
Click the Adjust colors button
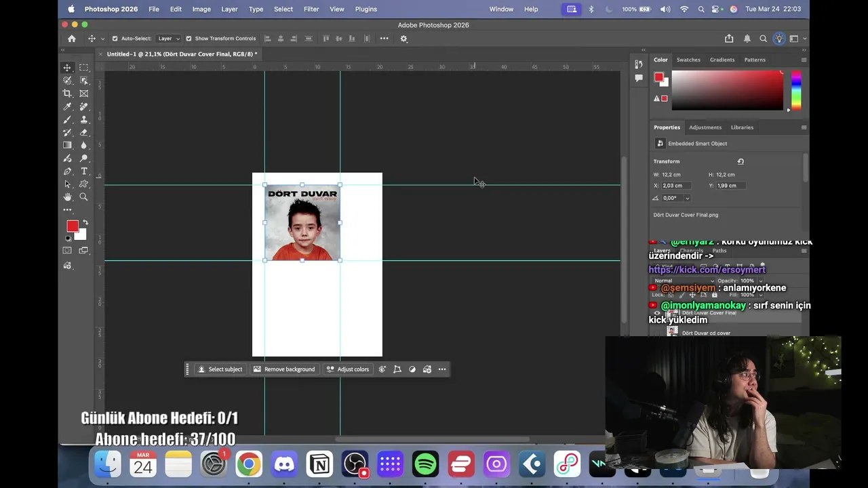(348, 369)
